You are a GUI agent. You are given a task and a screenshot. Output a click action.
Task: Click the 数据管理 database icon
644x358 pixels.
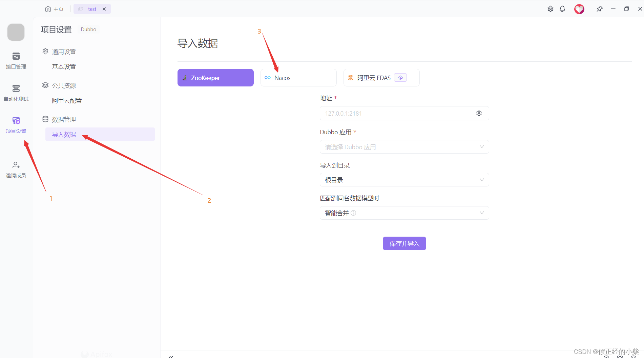click(x=45, y=119)
